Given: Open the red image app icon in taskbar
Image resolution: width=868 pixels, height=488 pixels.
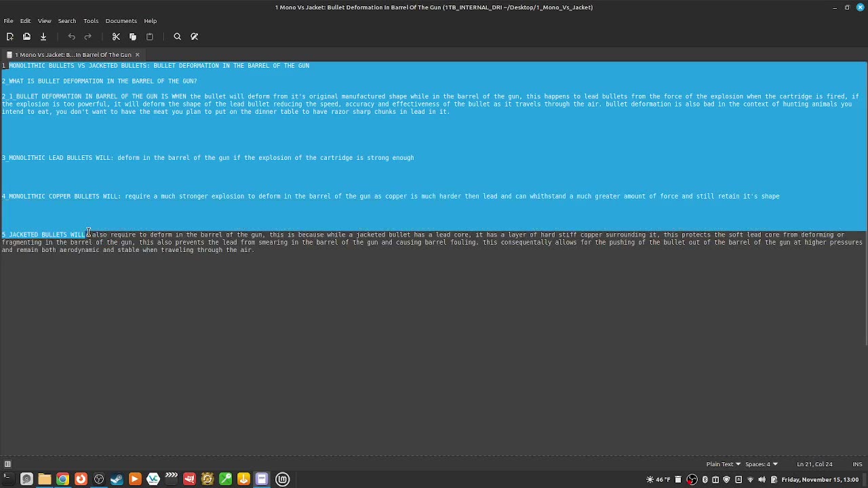Looking at the screenshot, I should (189, 479).
